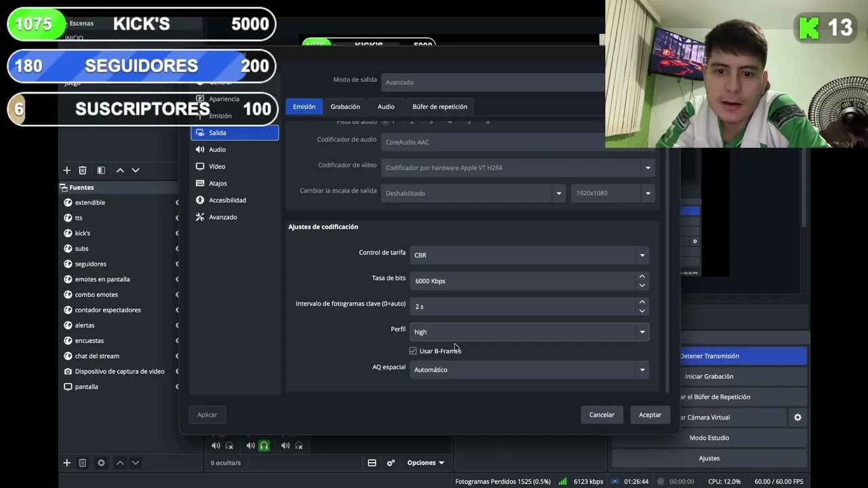Add a source with the plus icon below the sources list

click(66, 463)
